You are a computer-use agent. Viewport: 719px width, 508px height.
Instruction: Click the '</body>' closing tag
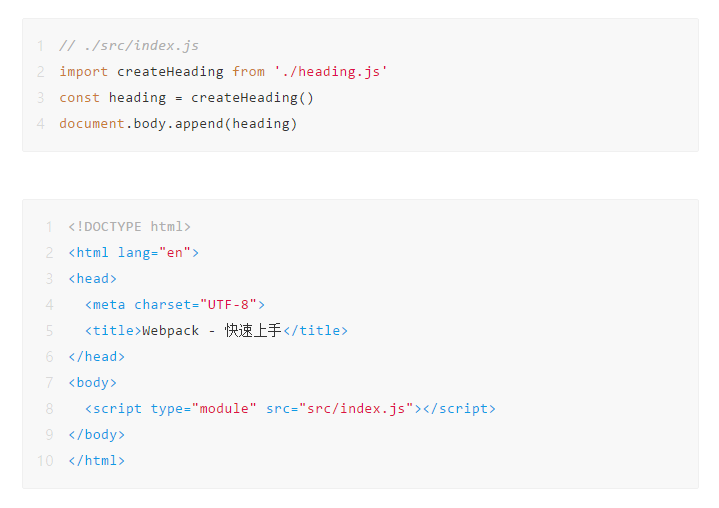point(96,435)
